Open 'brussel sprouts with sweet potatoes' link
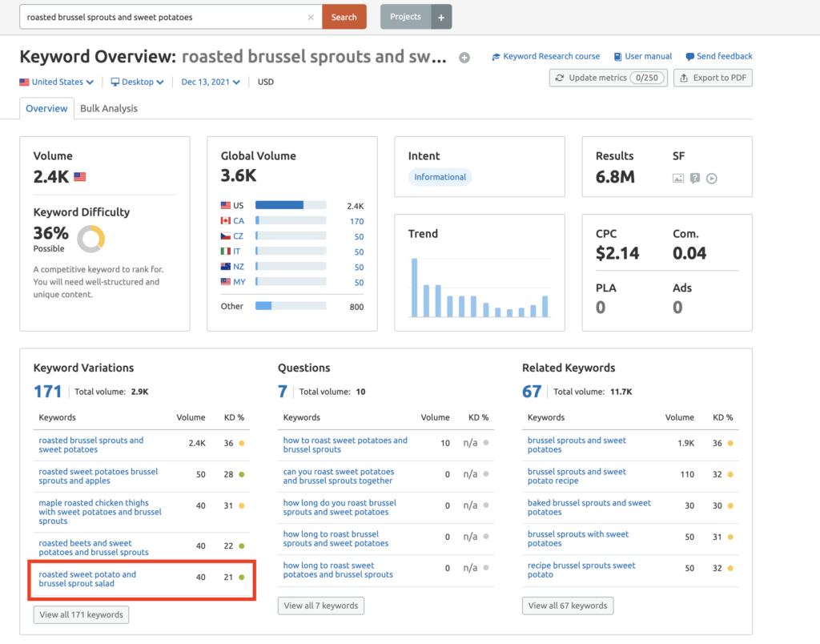This screenshot has height=644, width=820. [x=578, y=539]
